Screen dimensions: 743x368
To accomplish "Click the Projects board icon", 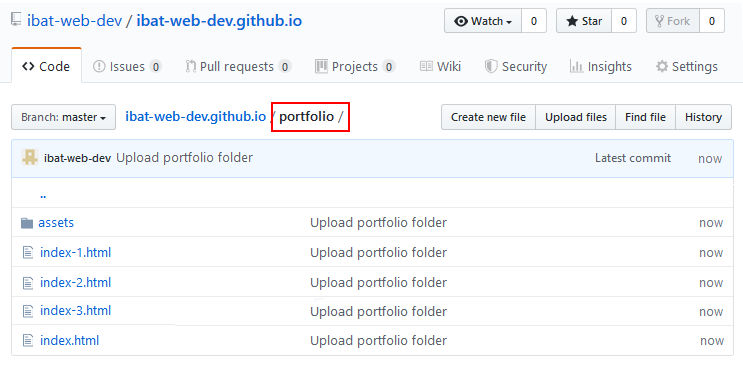I will click(x=321, y=67).
